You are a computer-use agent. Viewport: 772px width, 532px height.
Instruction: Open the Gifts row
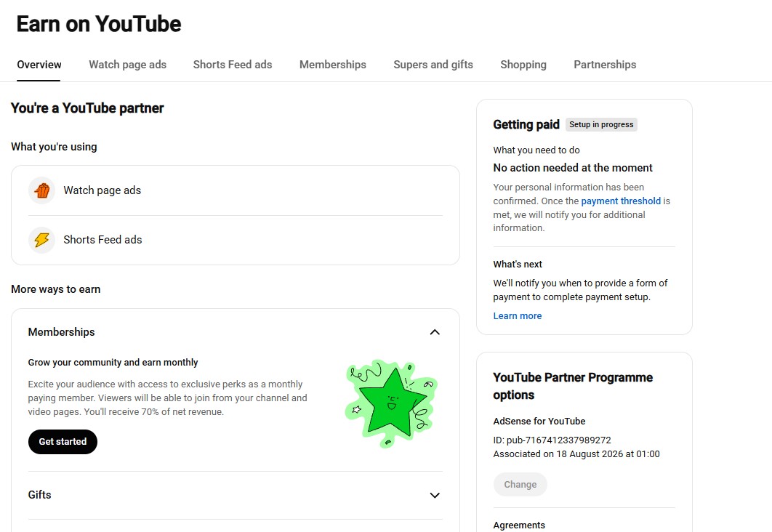click(236, 495)
